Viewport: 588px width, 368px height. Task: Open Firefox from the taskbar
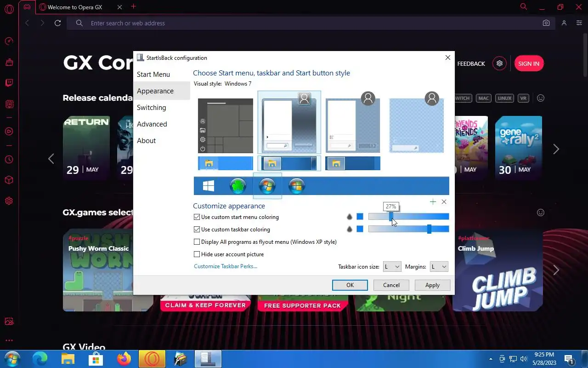click(124, 359)
